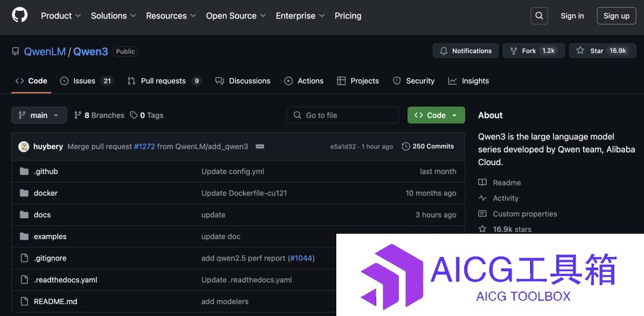Click the Sign up button
644x316 pixels.
tap(616, 16)
